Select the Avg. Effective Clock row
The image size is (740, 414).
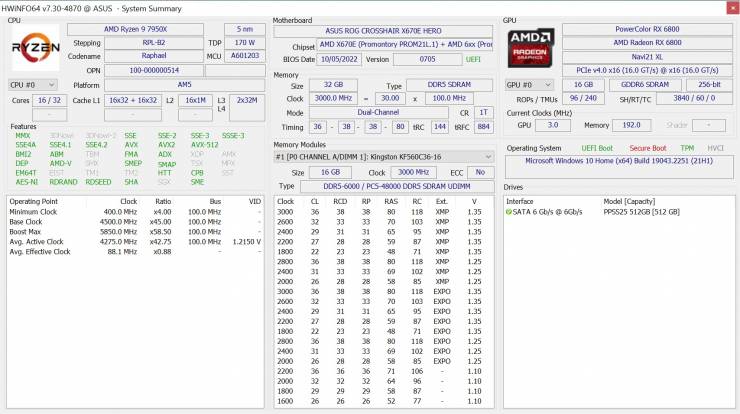tap(135, 252)
